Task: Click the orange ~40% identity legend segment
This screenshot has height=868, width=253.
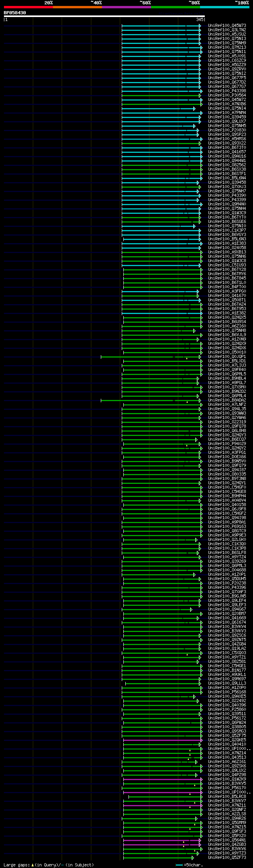Action: (77, 7)
